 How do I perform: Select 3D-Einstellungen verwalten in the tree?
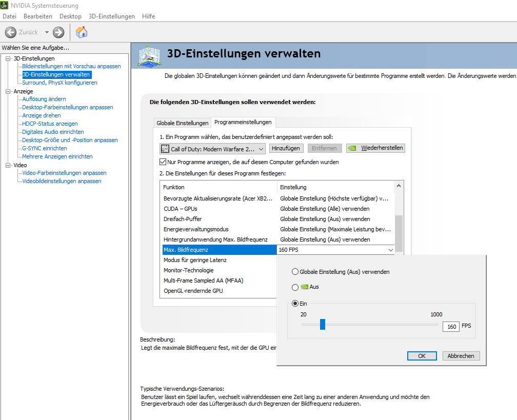(56, 74)
